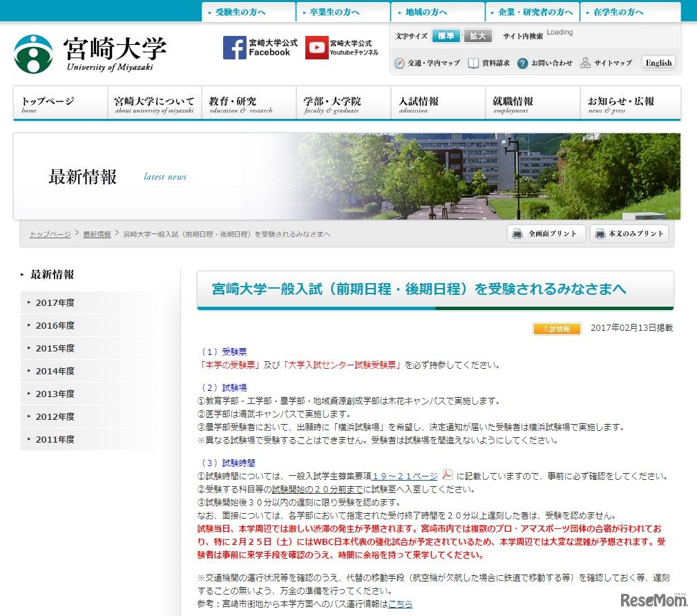Open the 交通・学内マップ compass icon
This screenshot has width=697, height=616.
[399, 63]
